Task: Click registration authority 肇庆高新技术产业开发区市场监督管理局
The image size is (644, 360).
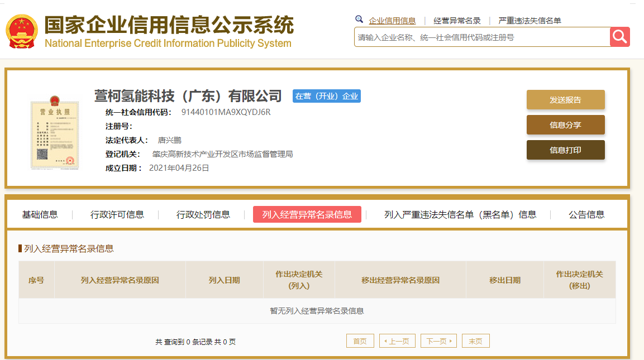Action: click(x=223, y=155)
